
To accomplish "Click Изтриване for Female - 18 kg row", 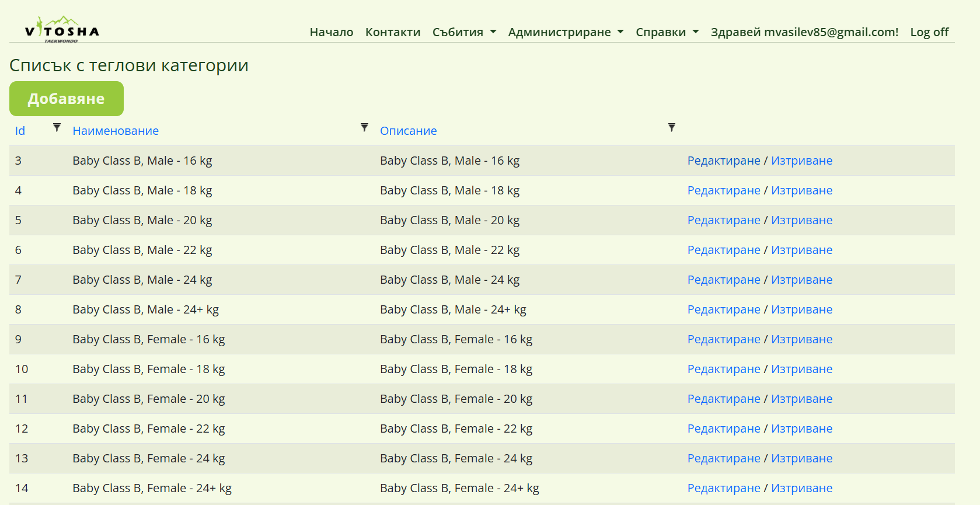I will coord(801,369).
